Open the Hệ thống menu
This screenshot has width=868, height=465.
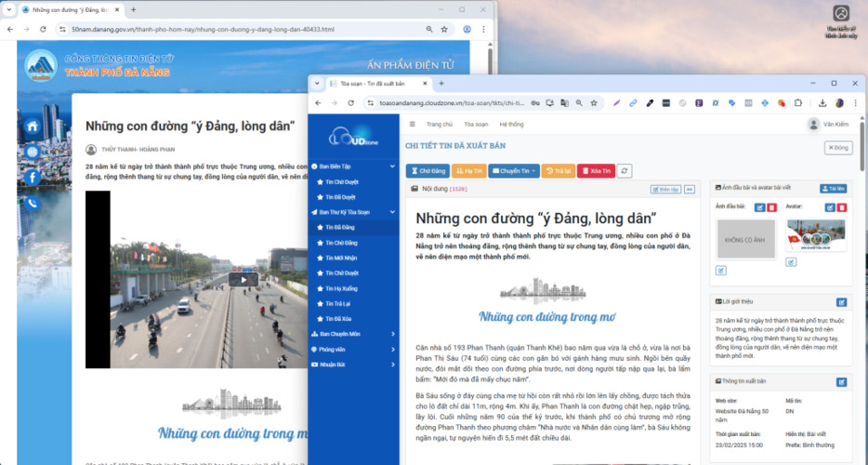click(511, 124)
